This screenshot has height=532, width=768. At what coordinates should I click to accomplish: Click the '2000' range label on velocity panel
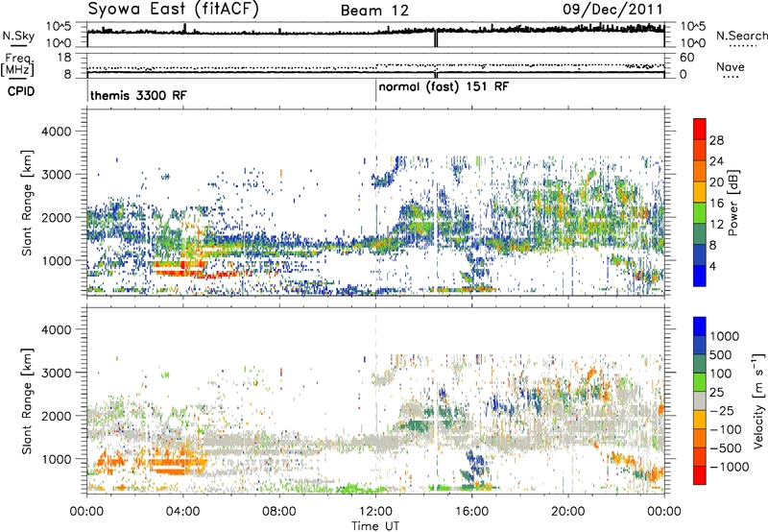pyautogui.click(x=56, y=416)
